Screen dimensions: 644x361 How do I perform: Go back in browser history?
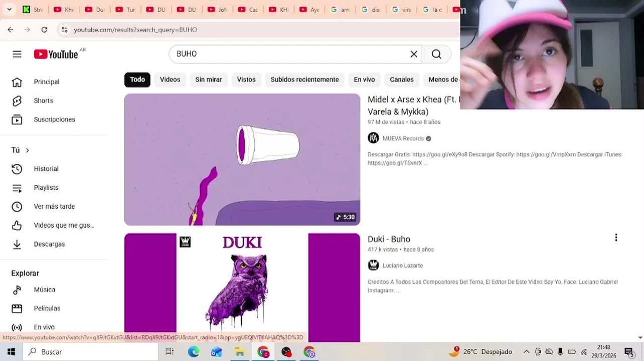(x=11, y=30)
